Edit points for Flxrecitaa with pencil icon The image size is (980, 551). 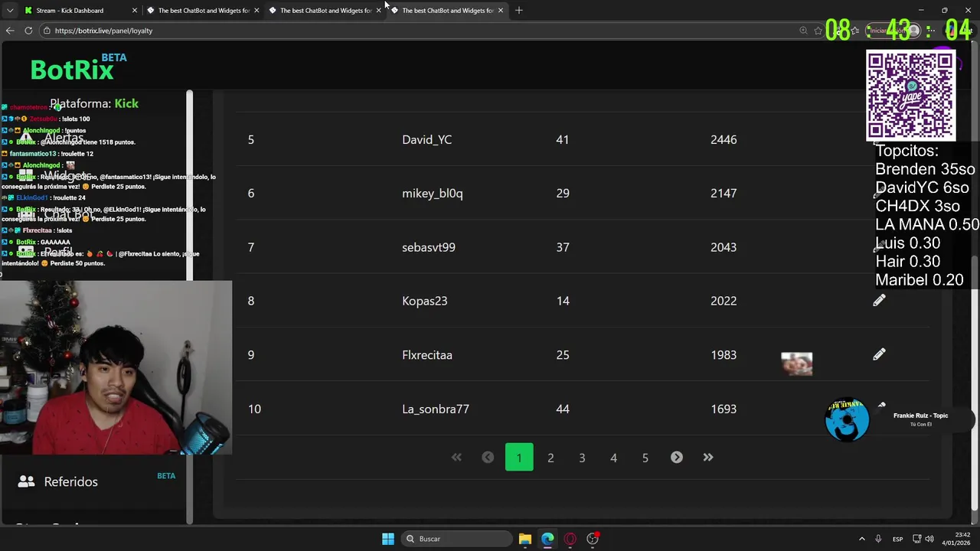coord(879,354)
